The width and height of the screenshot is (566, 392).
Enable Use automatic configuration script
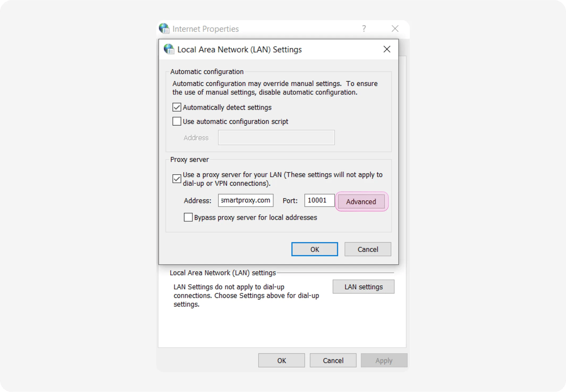(x=177, y=121)
